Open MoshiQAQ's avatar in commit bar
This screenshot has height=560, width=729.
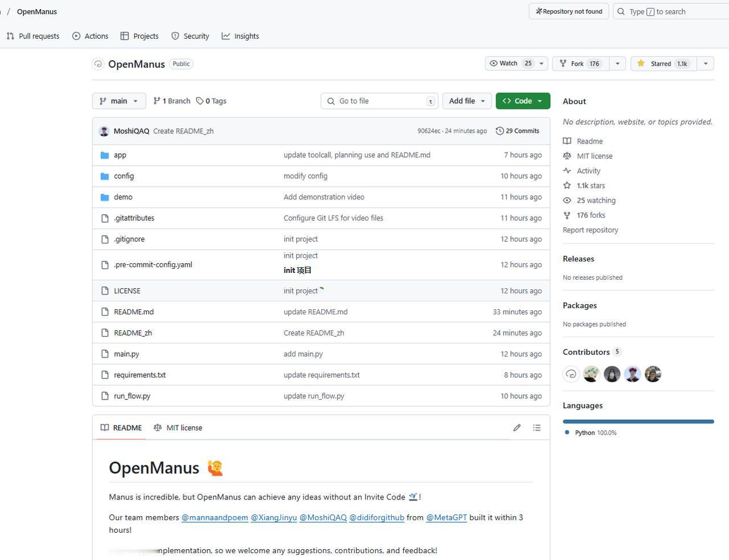point(104,131)
